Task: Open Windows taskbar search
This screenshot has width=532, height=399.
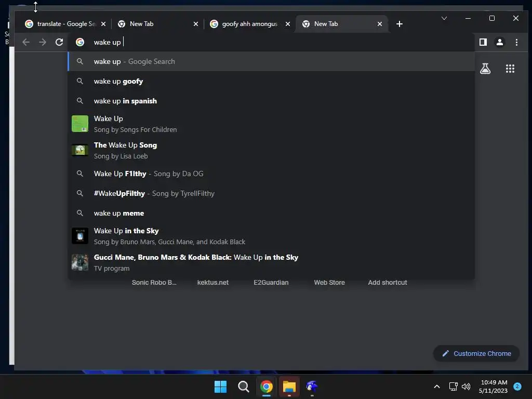Action: point(243,387)
